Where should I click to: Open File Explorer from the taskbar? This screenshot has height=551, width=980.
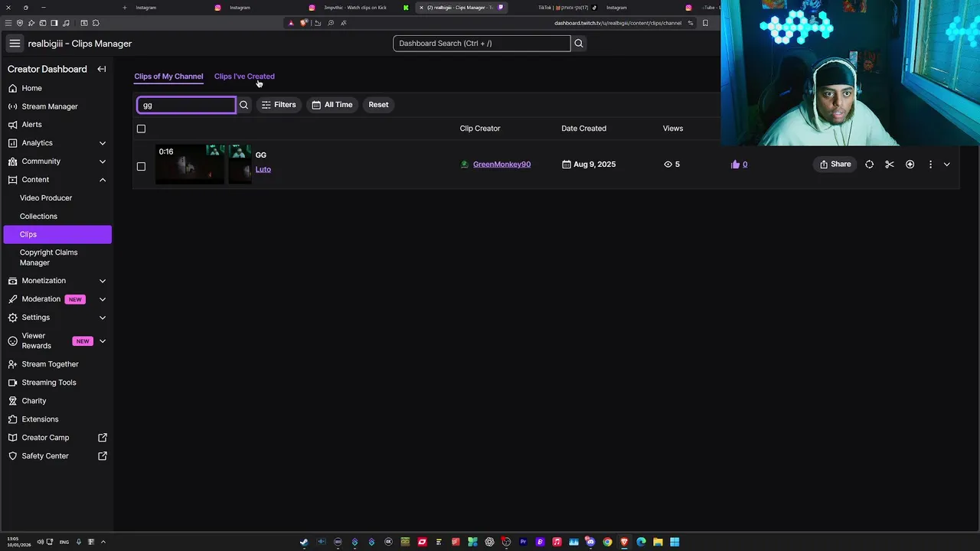tap(658, 542)
